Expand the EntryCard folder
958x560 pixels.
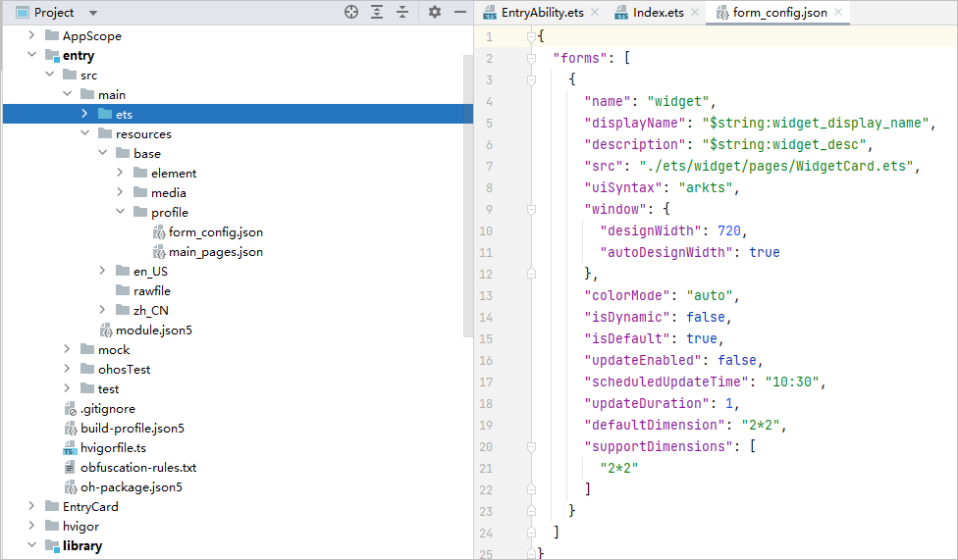[x=31, y=506]
